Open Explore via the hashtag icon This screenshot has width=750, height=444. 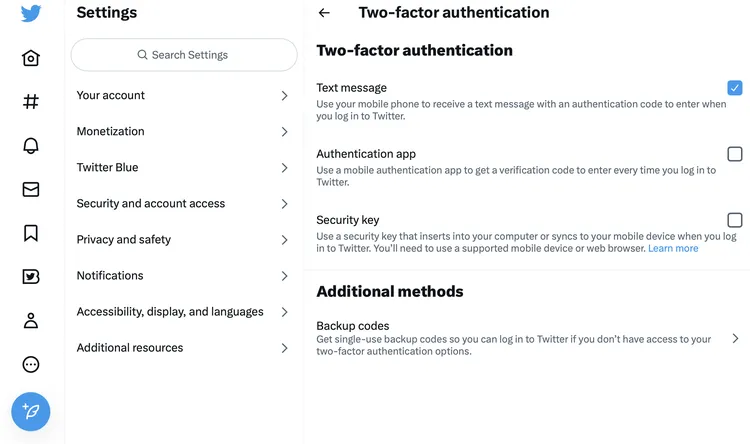[x=31, y=101]
